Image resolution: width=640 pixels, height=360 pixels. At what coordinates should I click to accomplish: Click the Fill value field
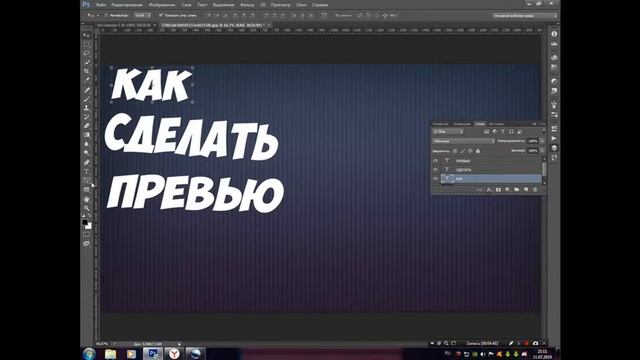(533, 151)
